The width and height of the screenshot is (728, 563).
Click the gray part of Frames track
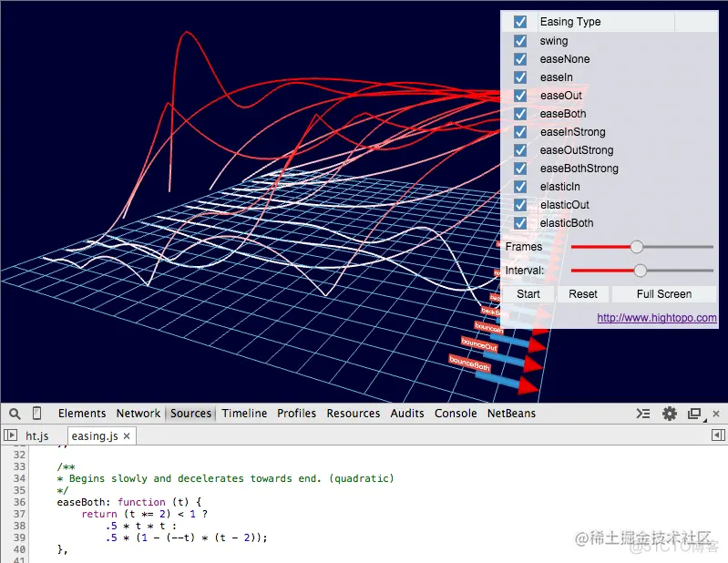[x=678, y=247]
